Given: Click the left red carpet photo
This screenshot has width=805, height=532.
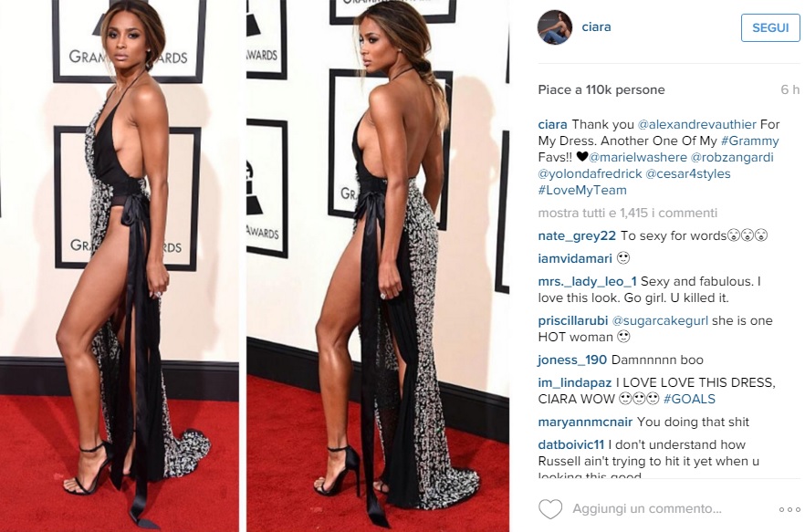Looking at the screenshot, I should tap(120, 266).
